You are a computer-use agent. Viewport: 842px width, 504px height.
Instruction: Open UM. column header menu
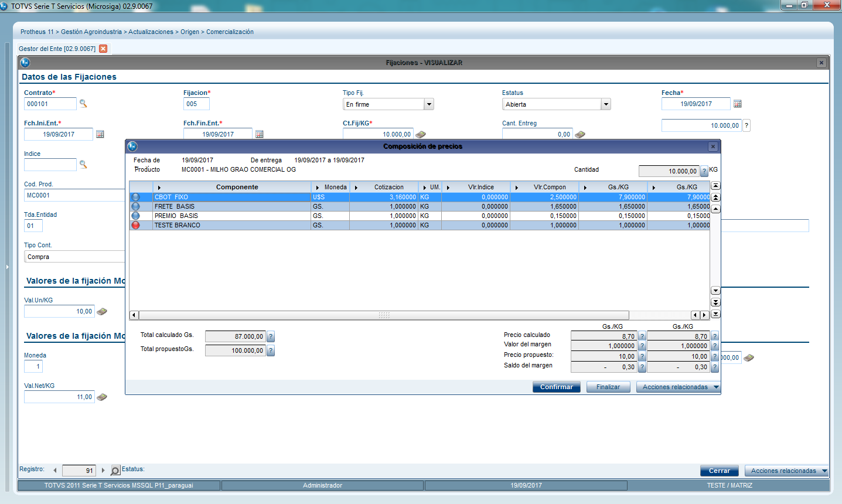pos(425,188)
